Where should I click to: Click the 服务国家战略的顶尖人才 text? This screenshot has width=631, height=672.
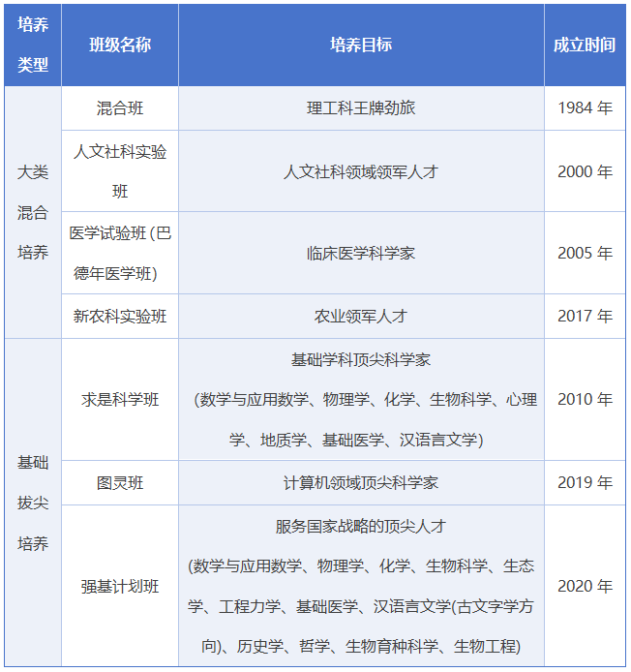click(x=361, y=527)
